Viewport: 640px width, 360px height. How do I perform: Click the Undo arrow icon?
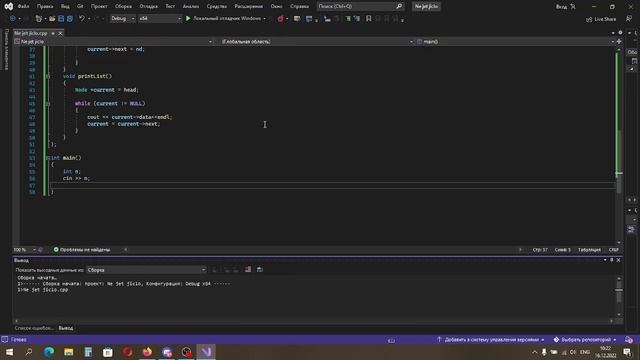[82, 18]
